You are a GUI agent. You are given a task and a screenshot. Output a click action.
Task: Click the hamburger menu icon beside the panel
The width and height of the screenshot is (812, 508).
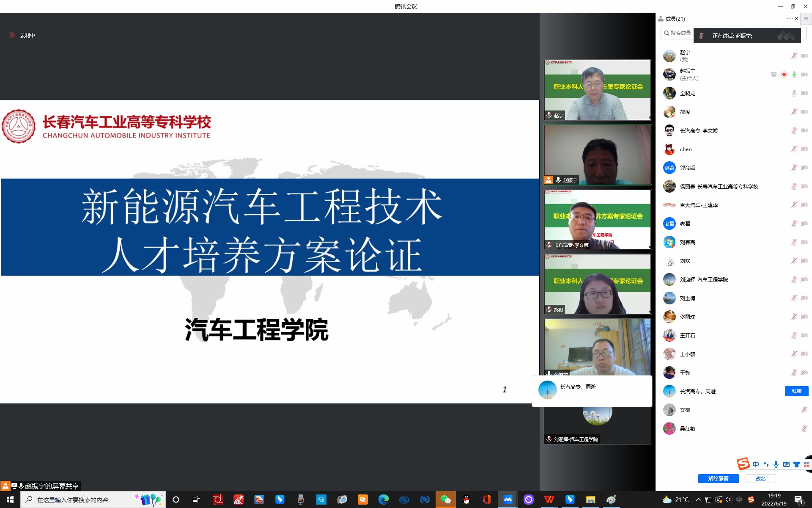(806, 19)
